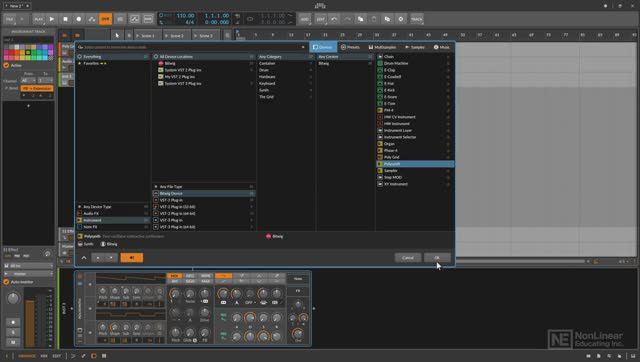Select the Instrument Layer device
Screen dimensions: 640x362
click(415, 131)
